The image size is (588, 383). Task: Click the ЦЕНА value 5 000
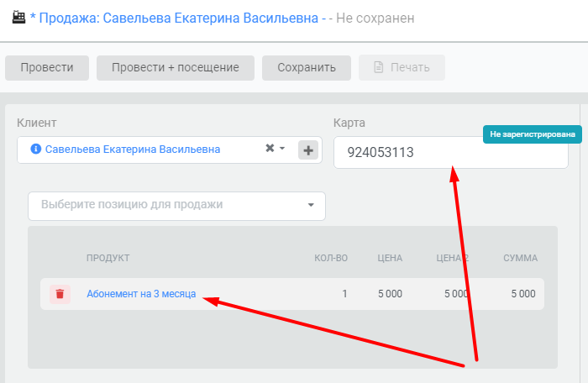pyautogui.click(x=390, y=294)
